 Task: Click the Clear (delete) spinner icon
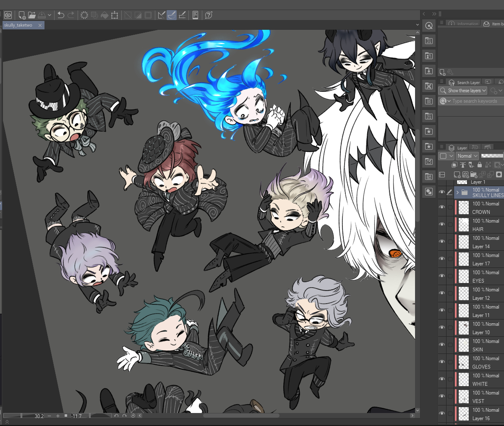click(x=84, y=15)
